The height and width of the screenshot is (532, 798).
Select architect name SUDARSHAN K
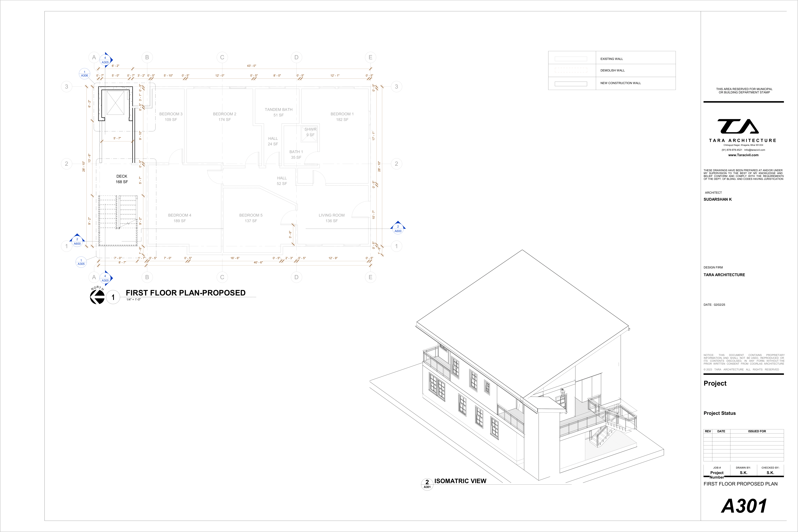(x=718, y=199)
